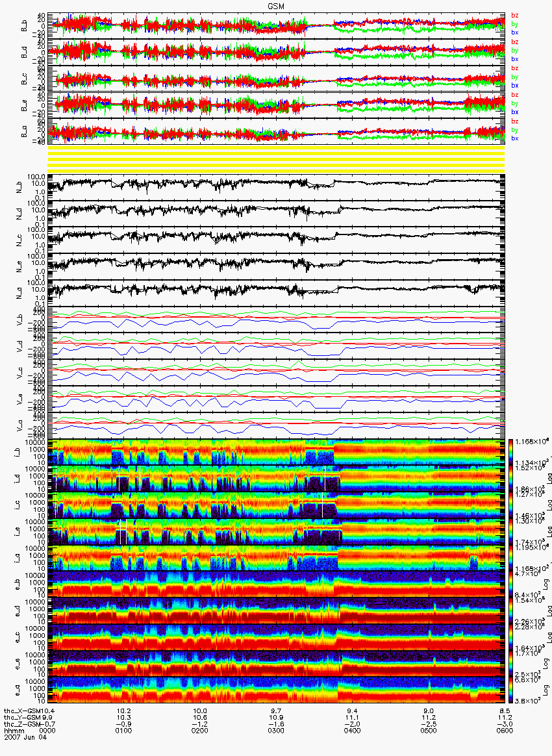
Task: Click the color scale bar beside the e_b panel
Action: pyautogui.click(x=510, y=585)
